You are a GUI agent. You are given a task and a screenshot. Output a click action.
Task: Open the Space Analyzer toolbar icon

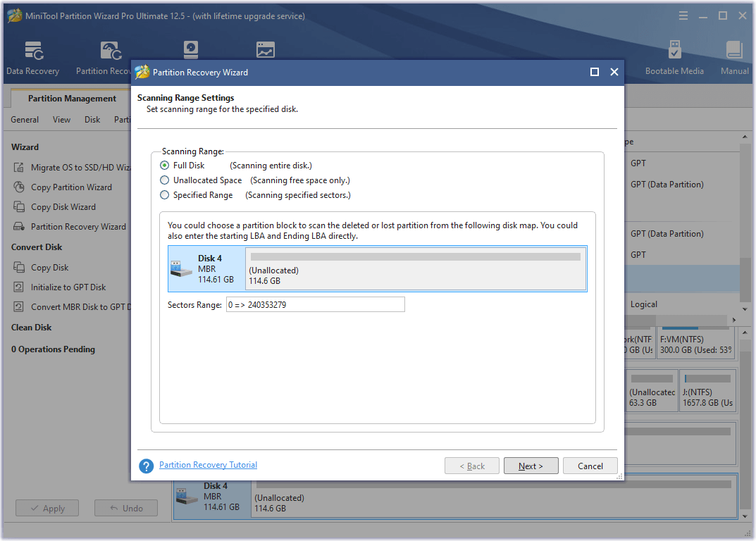click(x=265, y=50)
